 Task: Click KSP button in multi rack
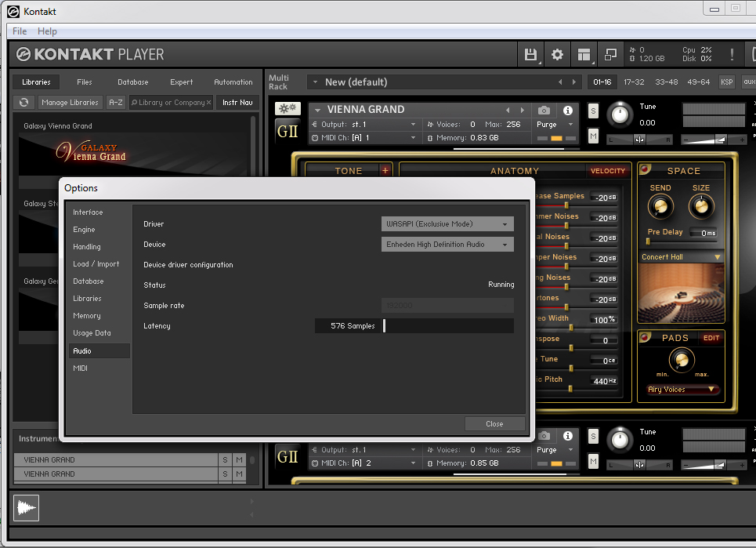coord(726,82)
